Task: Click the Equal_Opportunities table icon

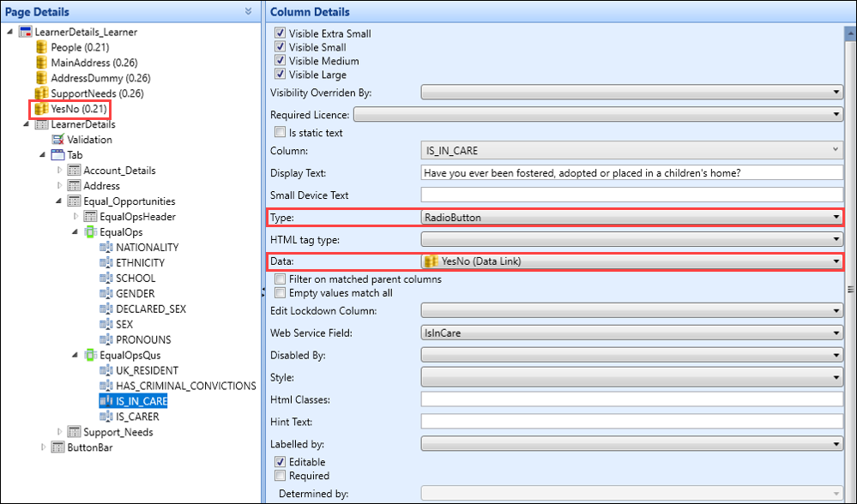Action: 74,201
